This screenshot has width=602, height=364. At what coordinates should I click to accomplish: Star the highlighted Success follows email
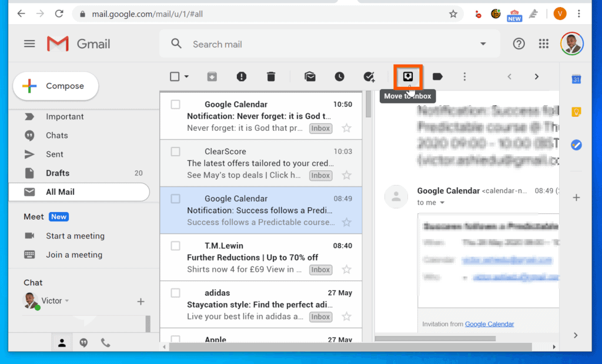pos(347,223)
